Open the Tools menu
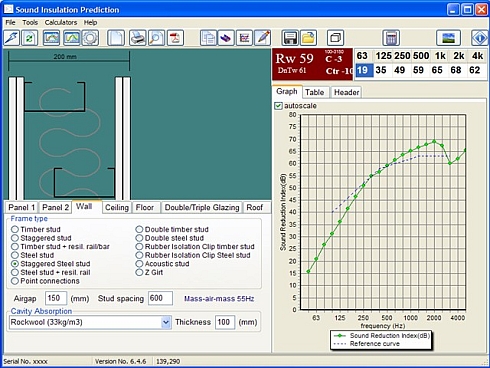The width and height of the screenshot is (490, 368). click(30, 22)
